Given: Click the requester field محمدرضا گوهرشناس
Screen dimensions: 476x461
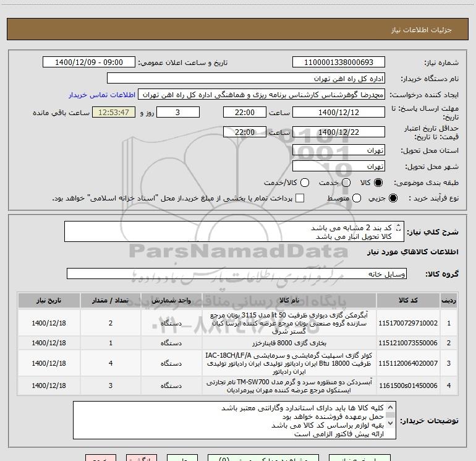Looking at the screenshot, I should [x=261, y=94].
